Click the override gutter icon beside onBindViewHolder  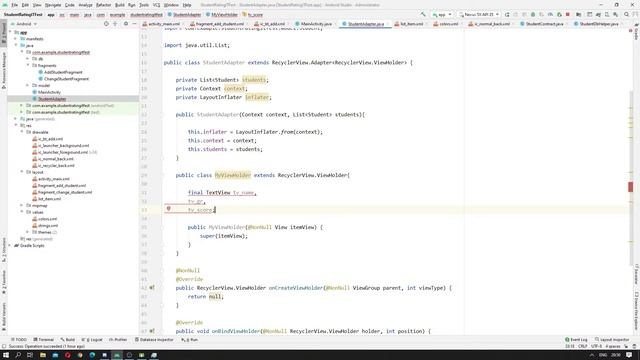152,331
